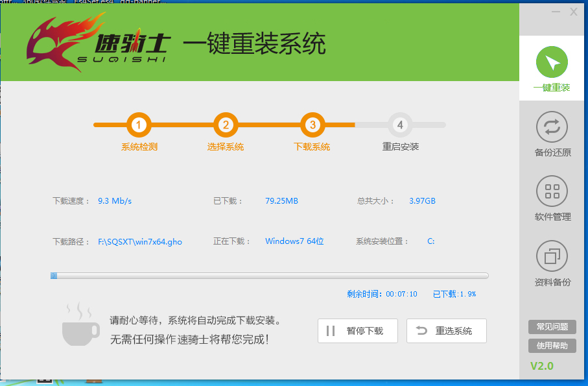Select the 一键重装 green arrow icon
The image size is (588, 386).
pos(552,62)
